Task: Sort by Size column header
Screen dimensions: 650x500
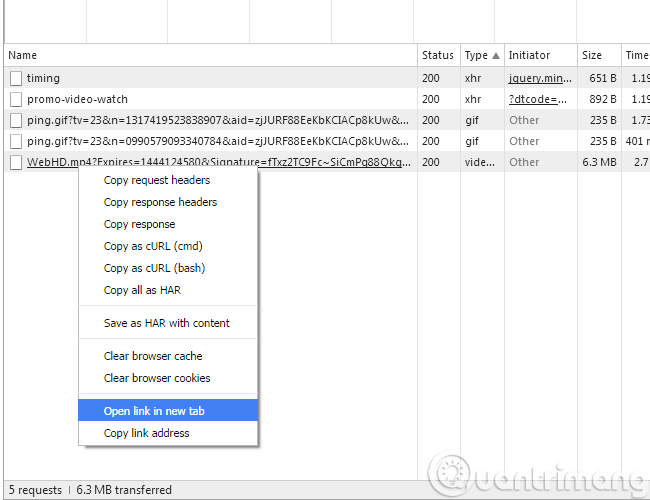Action: 592,56
